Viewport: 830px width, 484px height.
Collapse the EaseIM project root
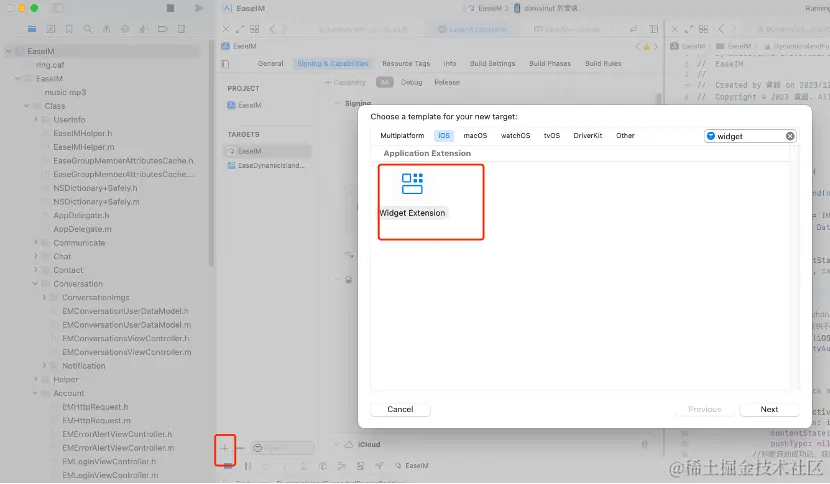[9, 51]
